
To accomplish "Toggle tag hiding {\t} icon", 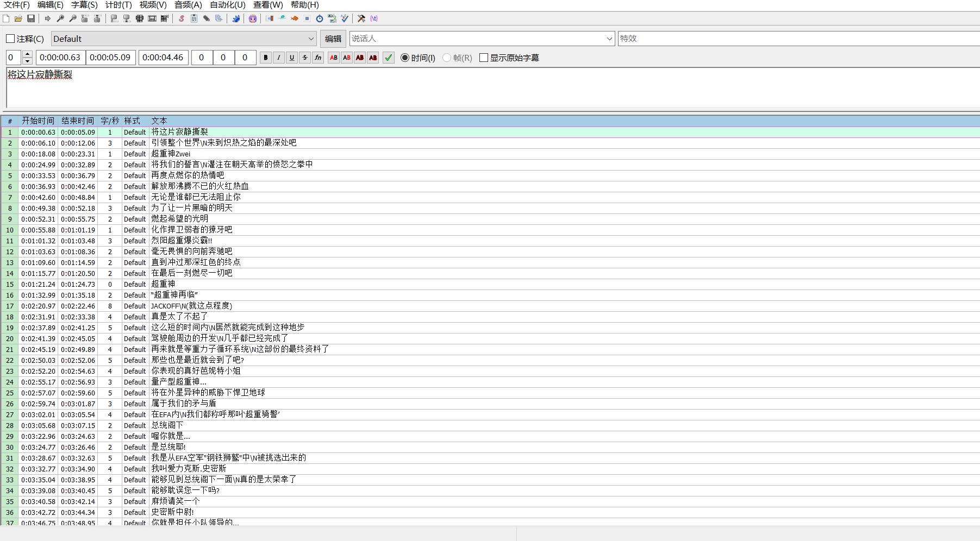I will point(374,18).
